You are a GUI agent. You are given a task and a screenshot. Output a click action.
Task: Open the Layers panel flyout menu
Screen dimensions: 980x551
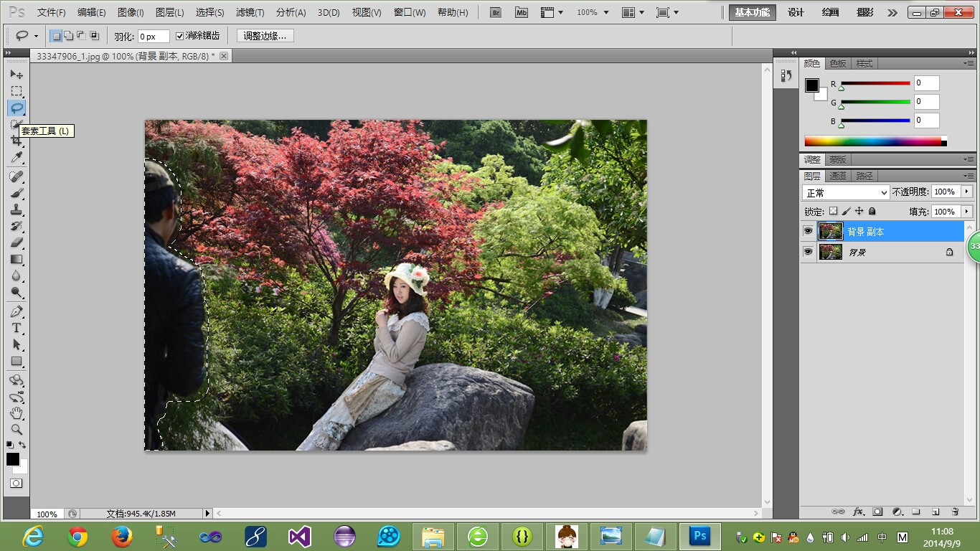point(969,176)
